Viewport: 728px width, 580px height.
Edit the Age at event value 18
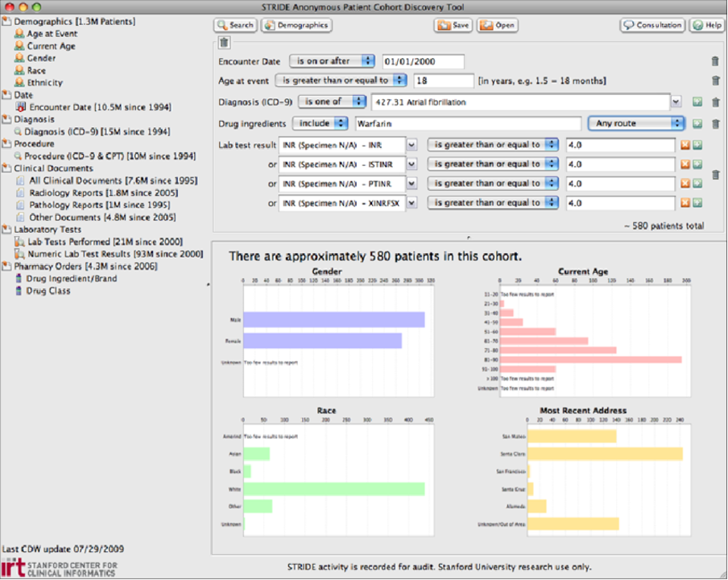[444, 81]
